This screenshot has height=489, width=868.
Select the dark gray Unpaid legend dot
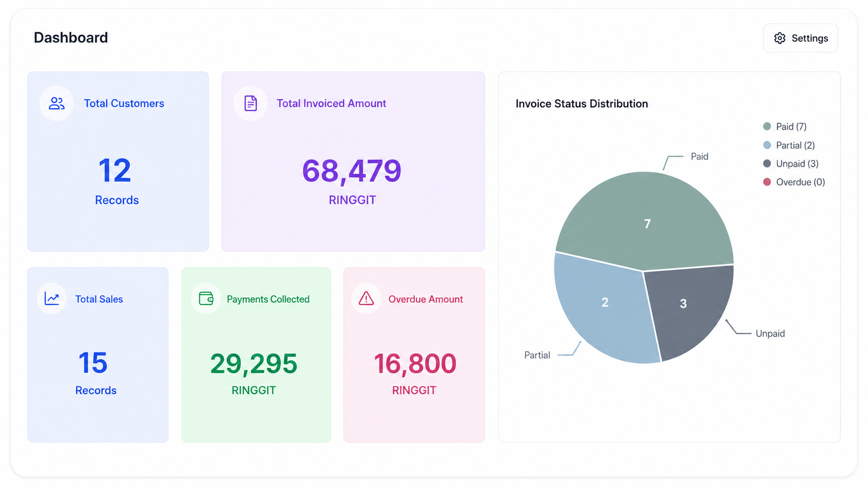click(767, 163)
